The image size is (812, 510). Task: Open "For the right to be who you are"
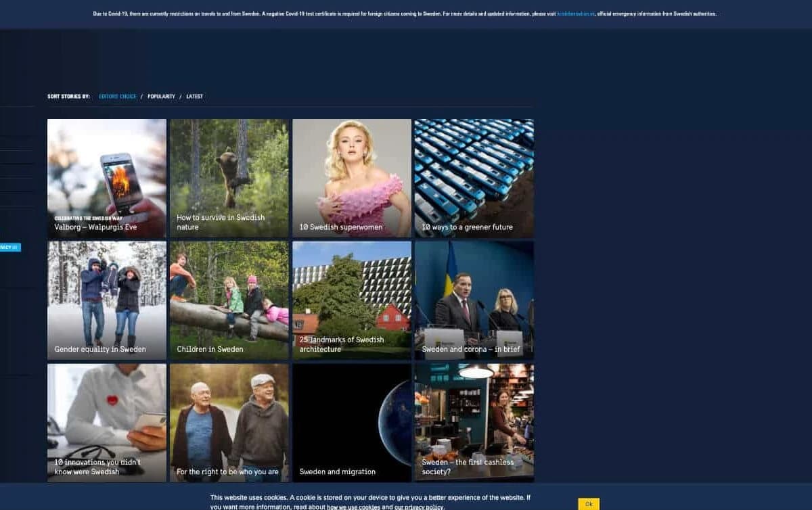229,422
